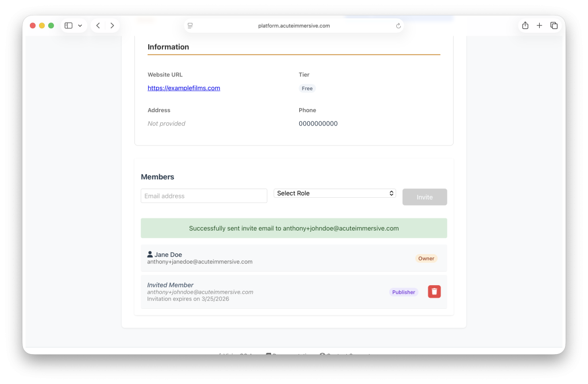This screenshot has height=384, width=588.
Task: Reload the page with the refresh icon
Action: pyautogui.click(x=399, y=26)
